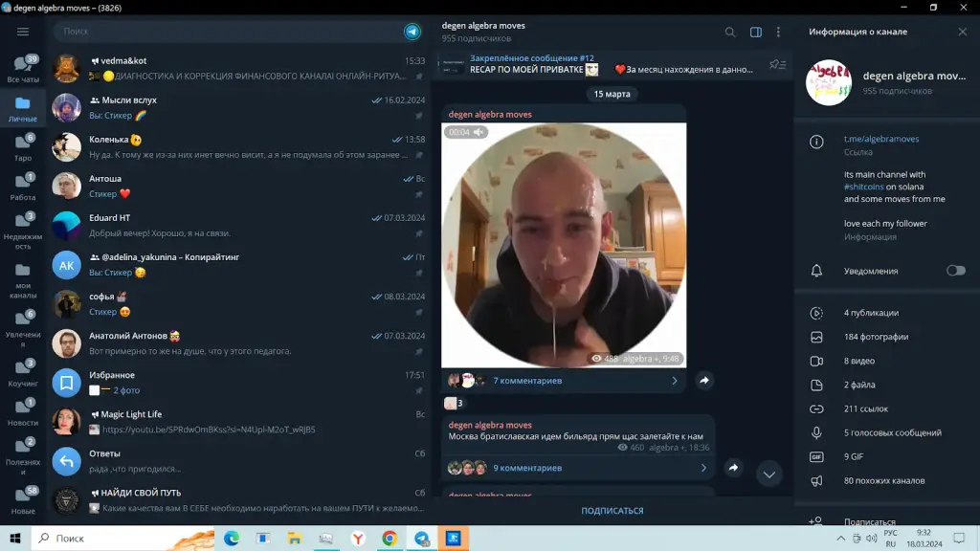Screen dimensions: 980x551
Task: Open the Антоша chat
Action: click(238, 187)
